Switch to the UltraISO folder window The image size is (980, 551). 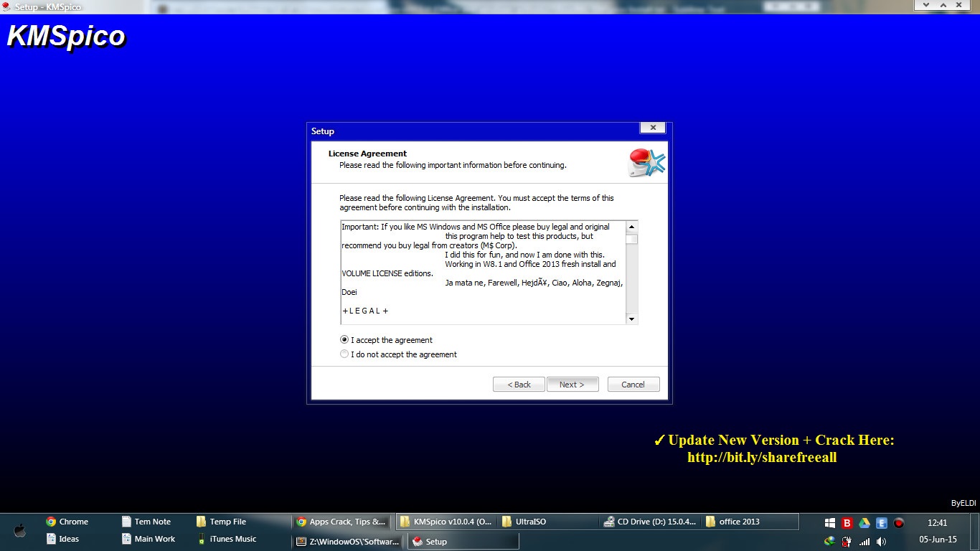click(x=548, y=522)
